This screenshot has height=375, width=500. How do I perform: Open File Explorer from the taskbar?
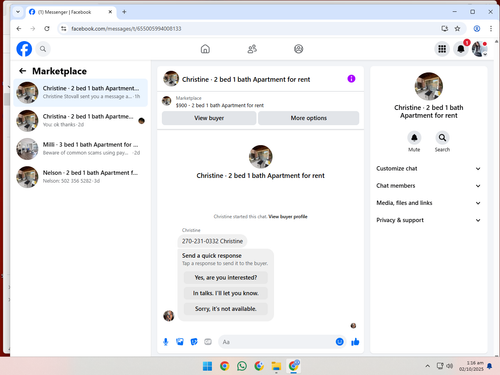tap(276, 366)
